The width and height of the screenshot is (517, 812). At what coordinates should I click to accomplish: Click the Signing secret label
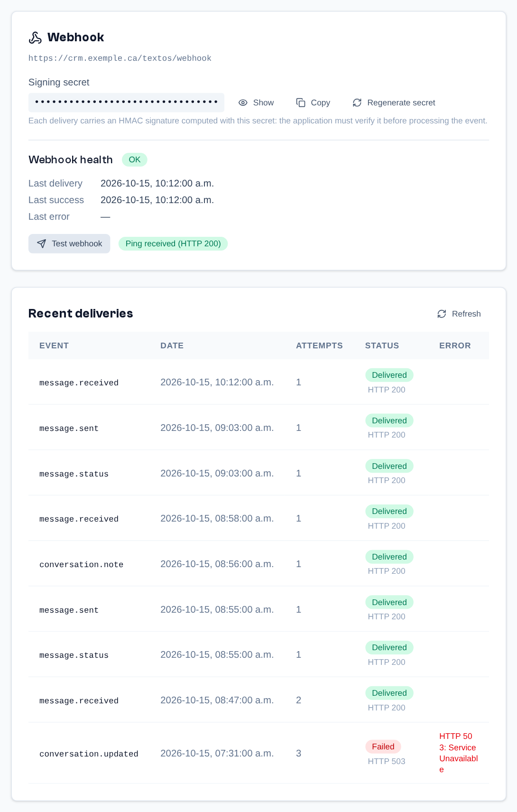point(59,82)
